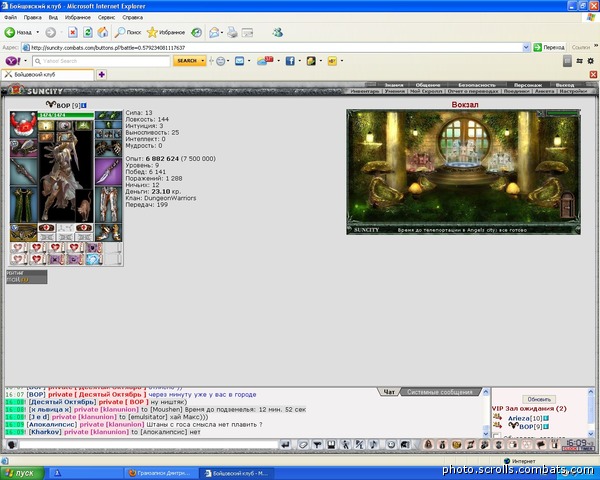The image size is (600, 480).
Task: Open the address bar dropdown arrow
Action: click(x=526, y=47)
